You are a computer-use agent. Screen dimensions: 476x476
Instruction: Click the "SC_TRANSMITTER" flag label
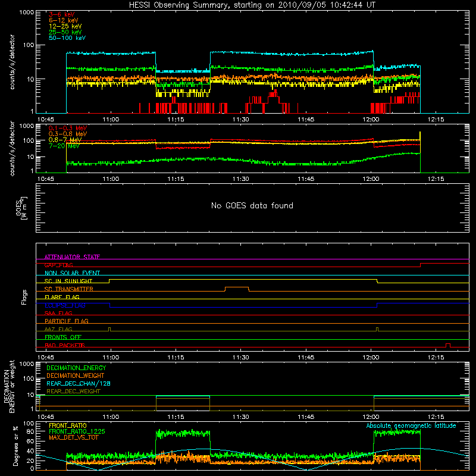pos(68,289)
